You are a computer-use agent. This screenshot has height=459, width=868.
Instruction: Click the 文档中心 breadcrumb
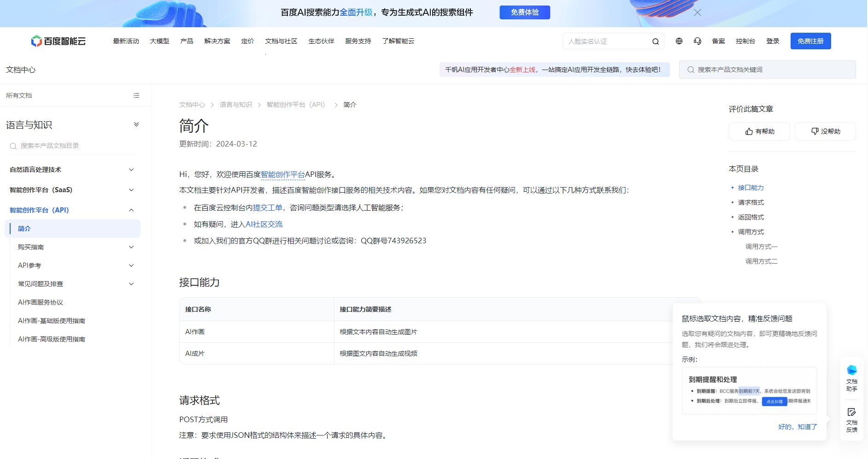(x=192, y=105)
